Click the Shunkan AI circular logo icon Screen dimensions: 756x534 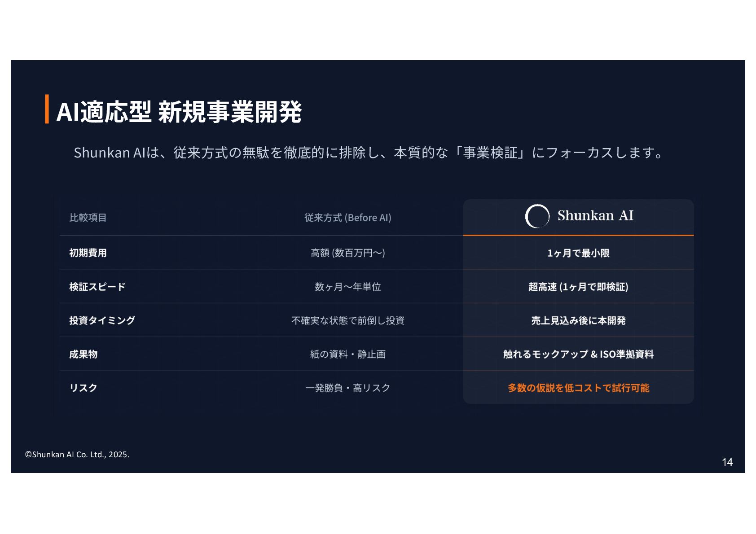click(537, 216)
